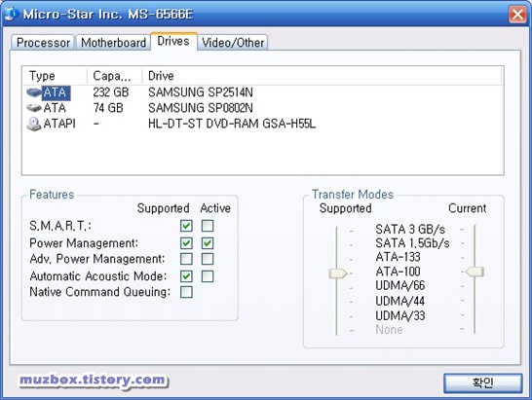
Task: Close the Micro-Star Inc. MS-6566E window
Action: point(517,15)
